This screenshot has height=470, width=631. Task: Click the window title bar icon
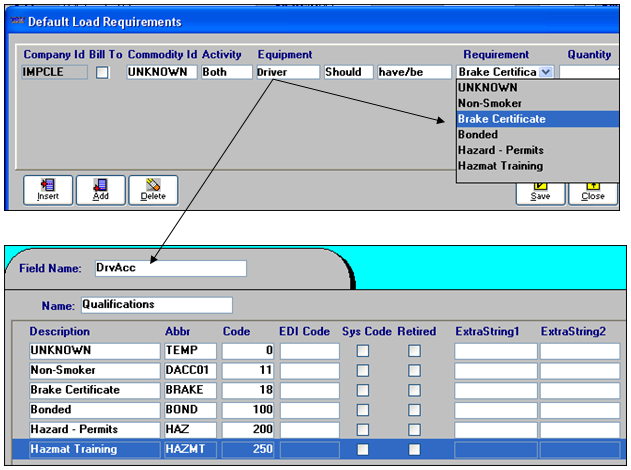tap(15, 21)
